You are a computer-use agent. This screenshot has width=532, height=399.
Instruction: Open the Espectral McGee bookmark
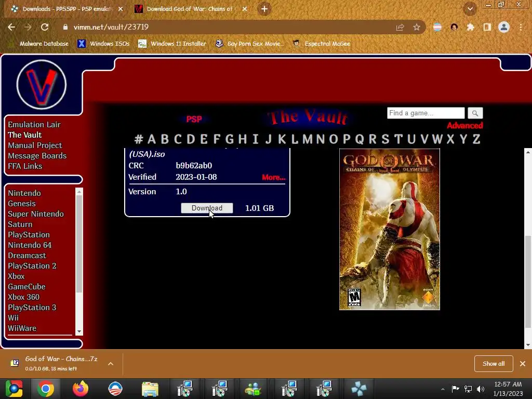[x=322, y=44]
